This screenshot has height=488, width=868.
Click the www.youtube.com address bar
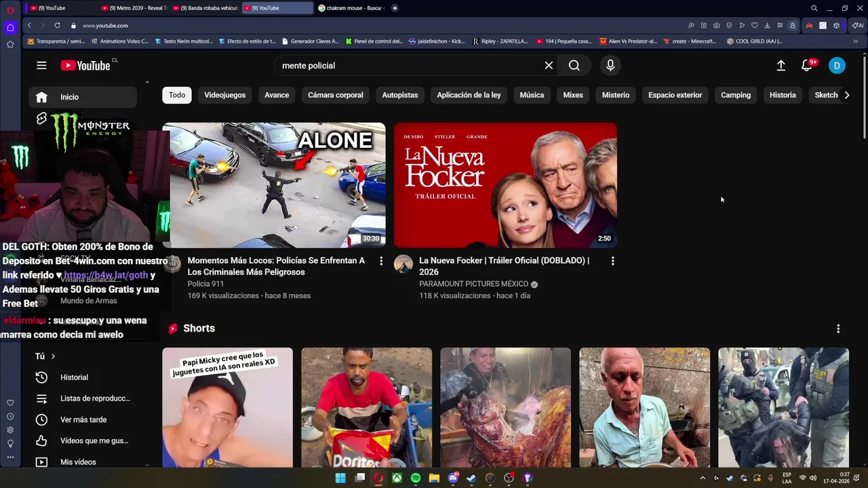click(x=105, y=26)
